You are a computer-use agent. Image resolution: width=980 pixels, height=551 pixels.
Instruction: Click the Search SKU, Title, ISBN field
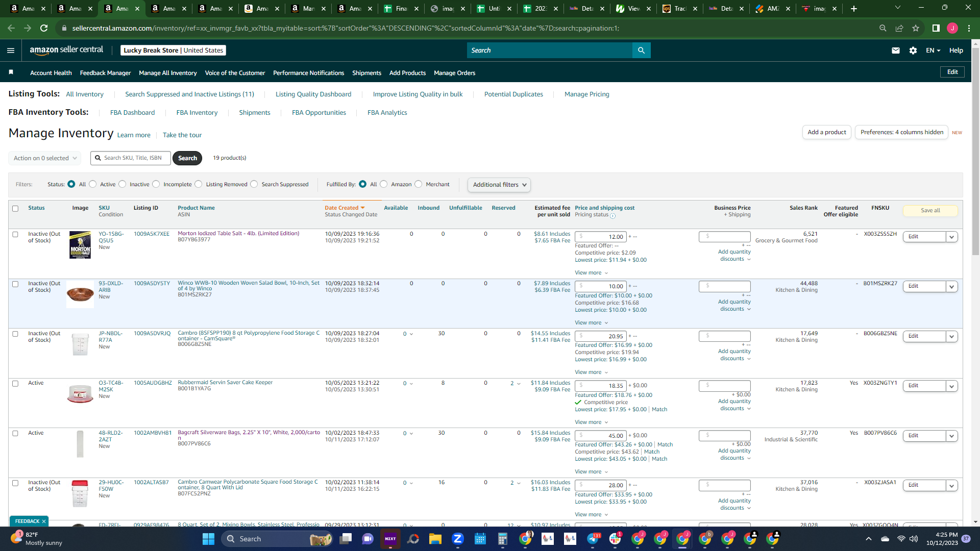(131, 158)
